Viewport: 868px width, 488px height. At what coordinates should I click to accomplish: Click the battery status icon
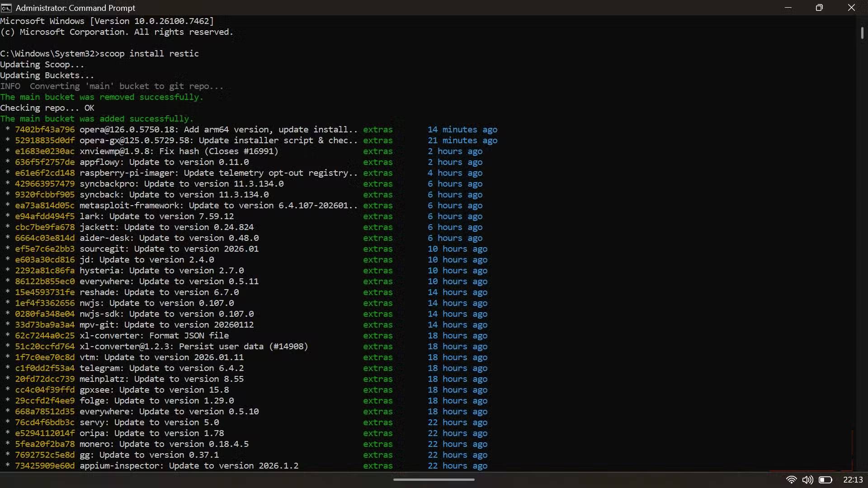pyautogui.click(x=826, y=480)
